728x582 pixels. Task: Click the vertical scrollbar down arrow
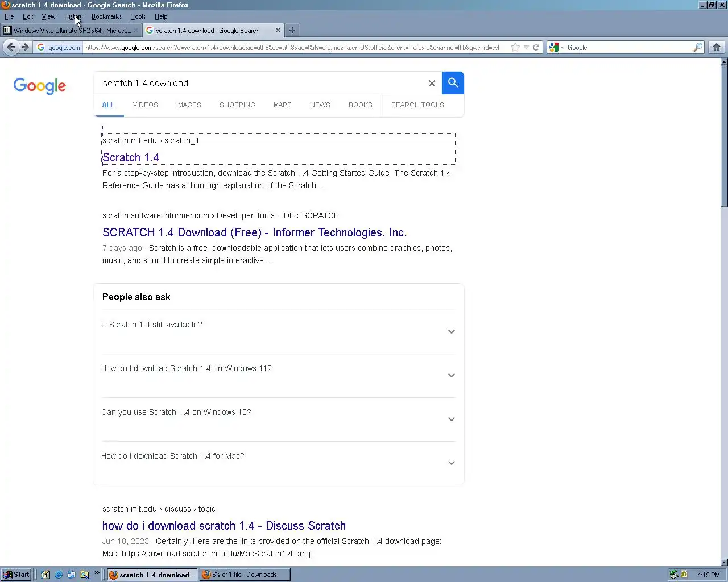pos(723,562)
